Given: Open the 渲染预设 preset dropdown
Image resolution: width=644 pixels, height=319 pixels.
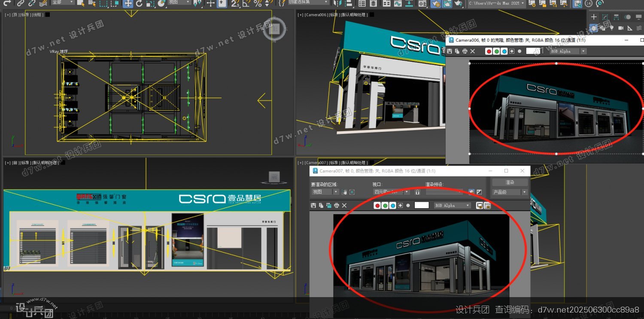Looking at the screenshot, I should click(444, 192).
